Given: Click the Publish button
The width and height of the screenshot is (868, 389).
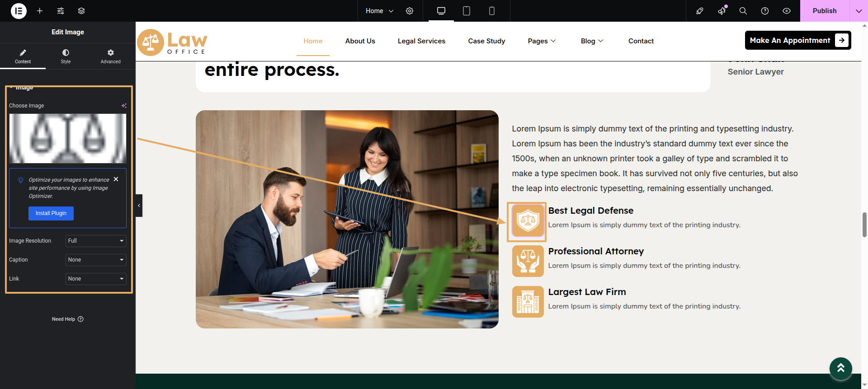Looking at the screenshot, I should point(824,11).
